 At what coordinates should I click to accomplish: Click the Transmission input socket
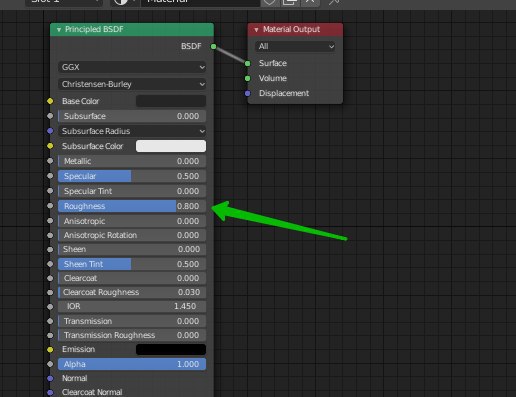50,321
